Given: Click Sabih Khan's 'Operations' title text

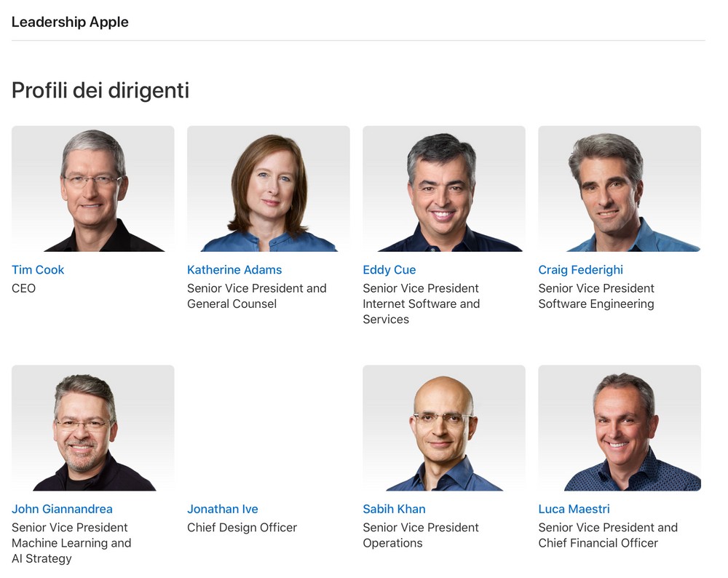Looking at the screenshot, I should tap(392, 543).
